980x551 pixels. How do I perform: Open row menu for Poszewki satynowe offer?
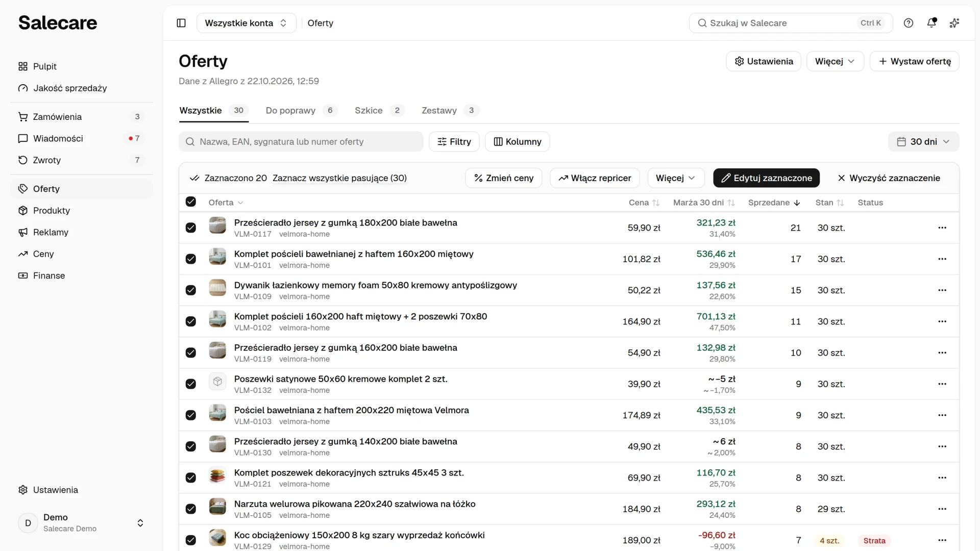[942, 384]
